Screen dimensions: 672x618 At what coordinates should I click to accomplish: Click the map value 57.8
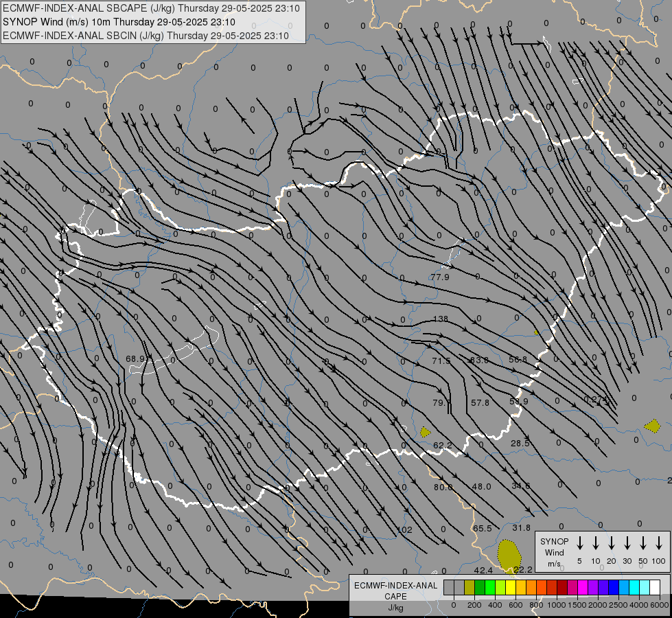coord(480,402)
